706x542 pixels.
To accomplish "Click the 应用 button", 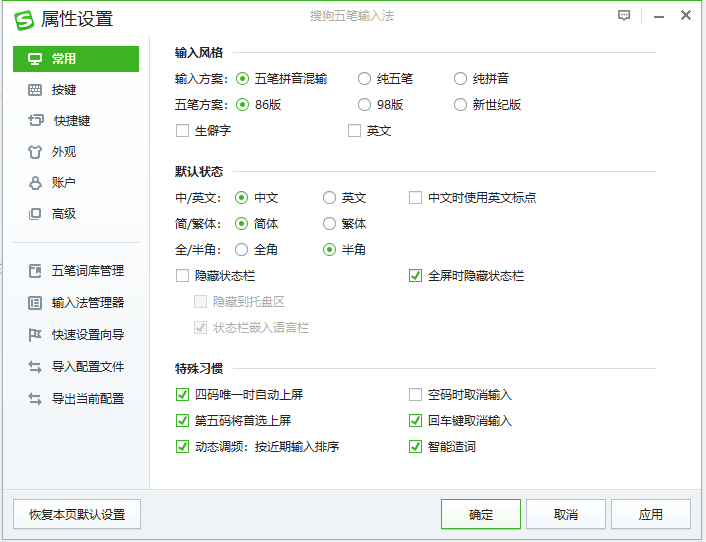I will pyautogui.click(x=651, y=514).
